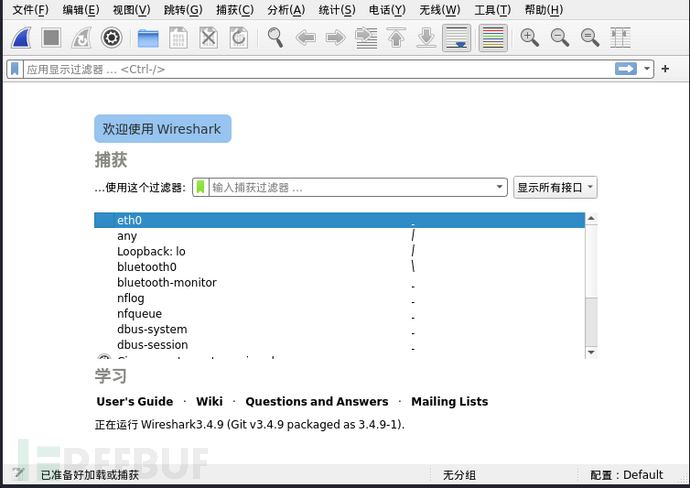The height and width of the screenshot is (488, 690).
Task: Start capturing packets with shark fin icon
Action: click(21, 37)
